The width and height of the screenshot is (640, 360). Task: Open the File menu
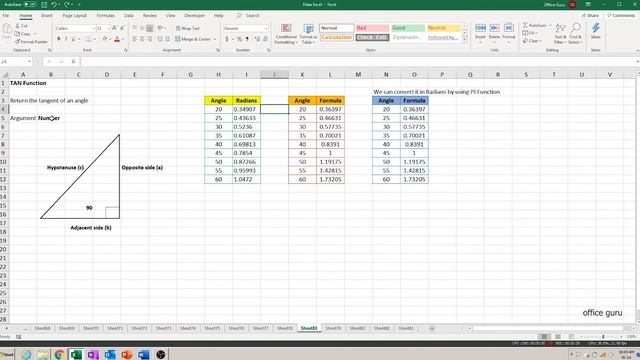click(6, 16)
